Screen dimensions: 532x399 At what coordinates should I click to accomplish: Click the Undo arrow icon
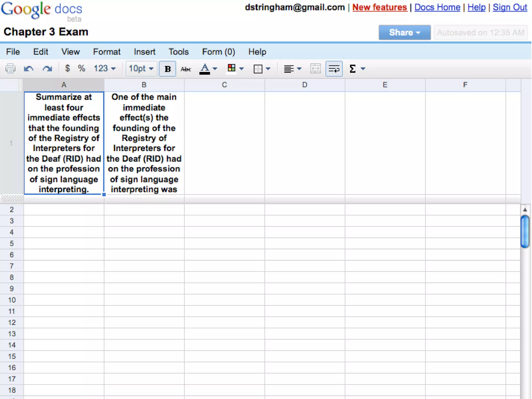click(x=29, y=69)
